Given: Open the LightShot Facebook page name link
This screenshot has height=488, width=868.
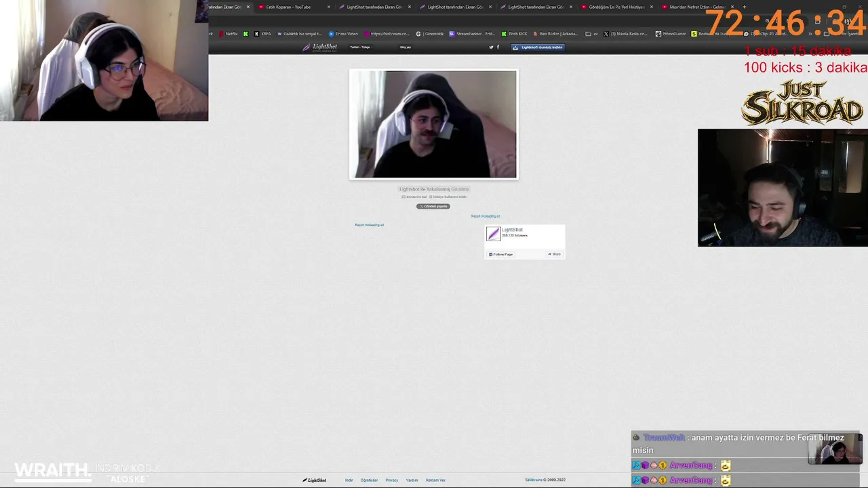Looking at the screenshot, I should click(513, 230).
